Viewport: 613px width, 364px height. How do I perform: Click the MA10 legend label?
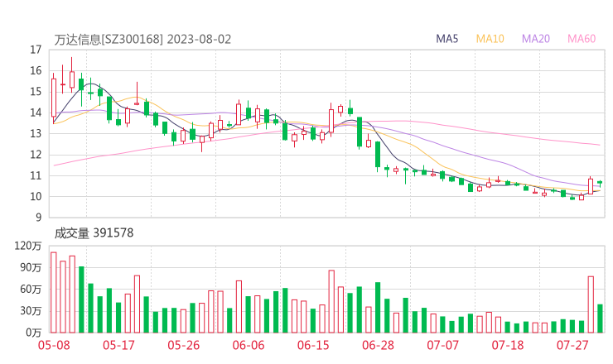click(490, 39)
